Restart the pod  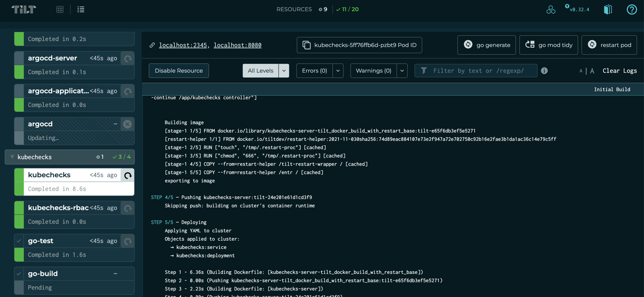pos(609,45)
